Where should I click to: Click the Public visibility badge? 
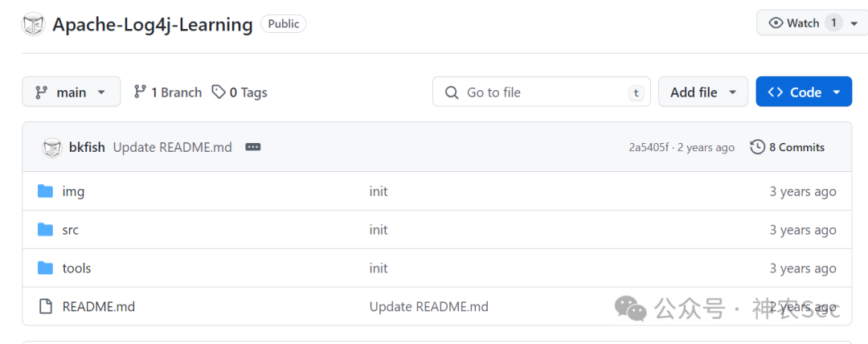284,24
